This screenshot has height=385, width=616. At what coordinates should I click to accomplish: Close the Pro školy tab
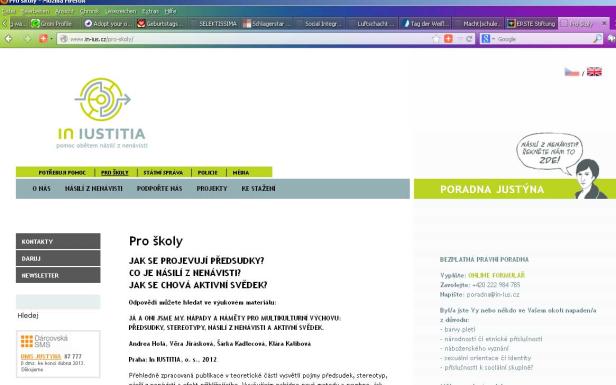(604, 24)
